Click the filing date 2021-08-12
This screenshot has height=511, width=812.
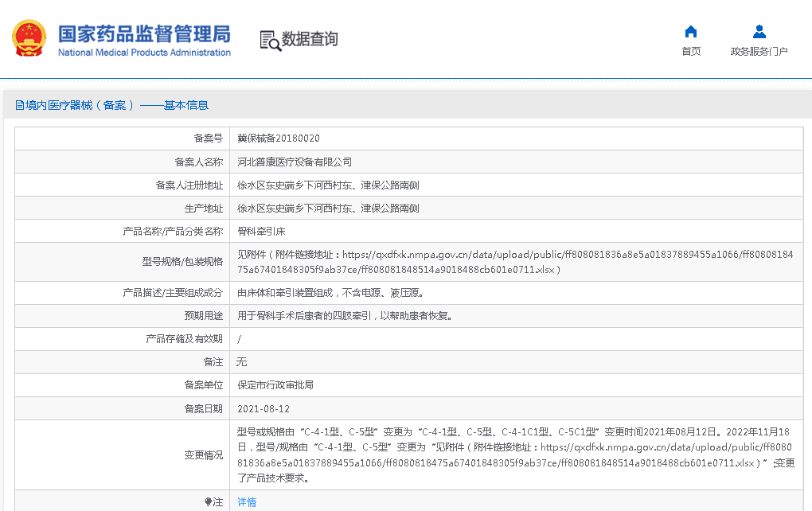pos(264,409)
